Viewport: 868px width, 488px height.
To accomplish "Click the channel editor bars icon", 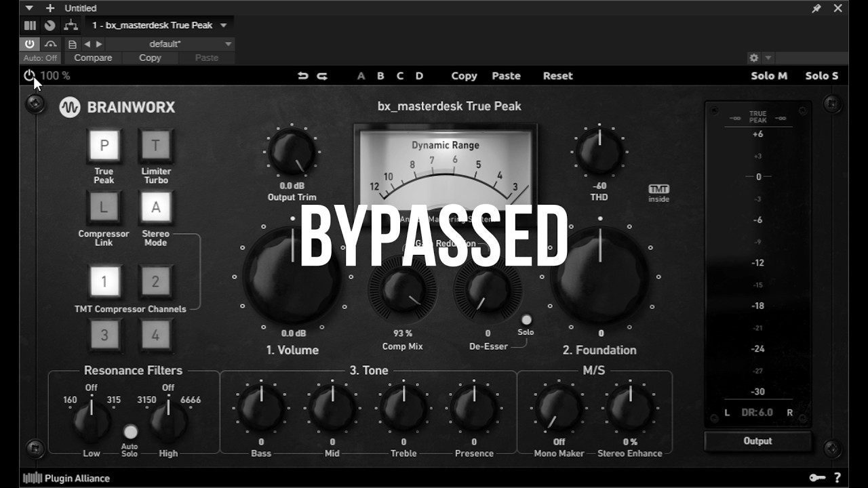I will (x=30, y=25).
